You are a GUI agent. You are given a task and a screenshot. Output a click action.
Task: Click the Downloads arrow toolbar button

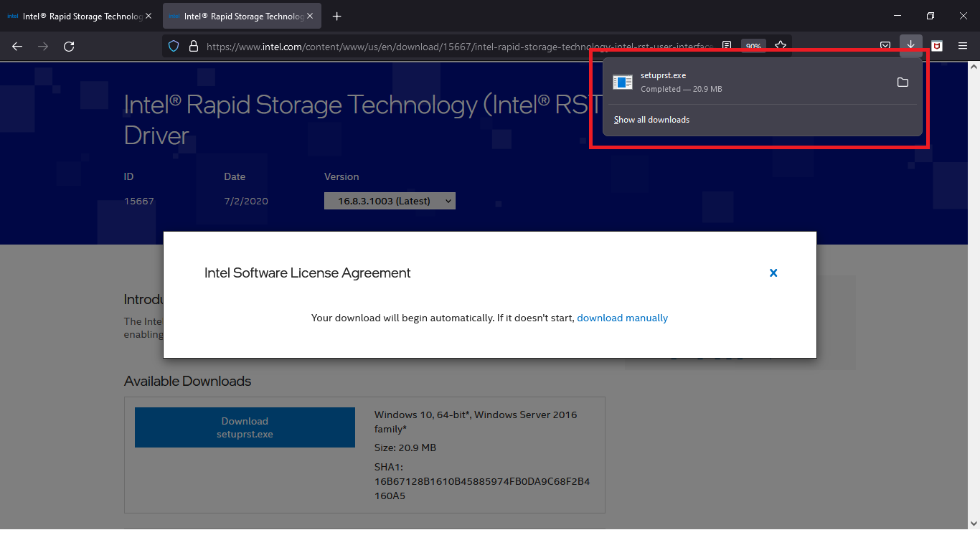(x=910, y=45)
